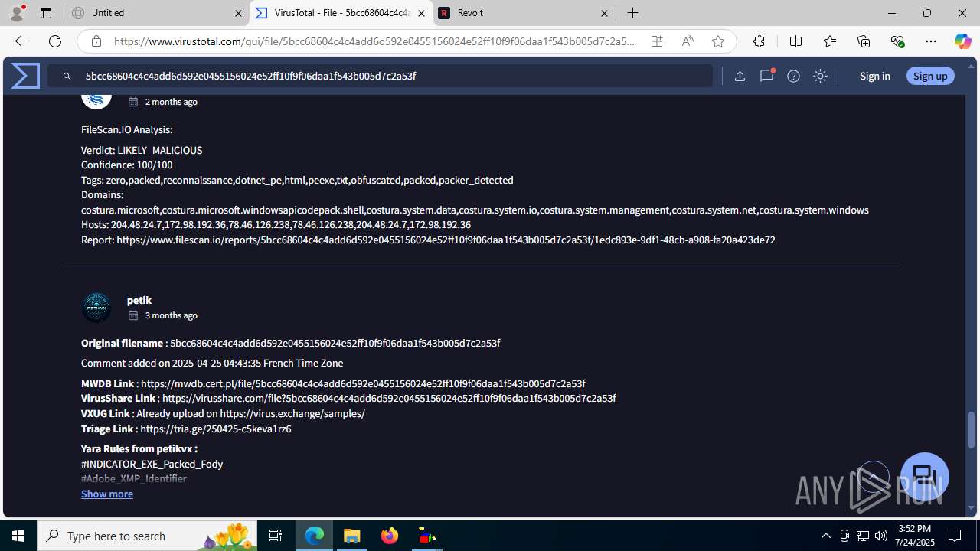Image resolution: width=980 pixels, height=551 pixels.
Task: Reload the page with refresh icon
Action: [x=55, y=41]
